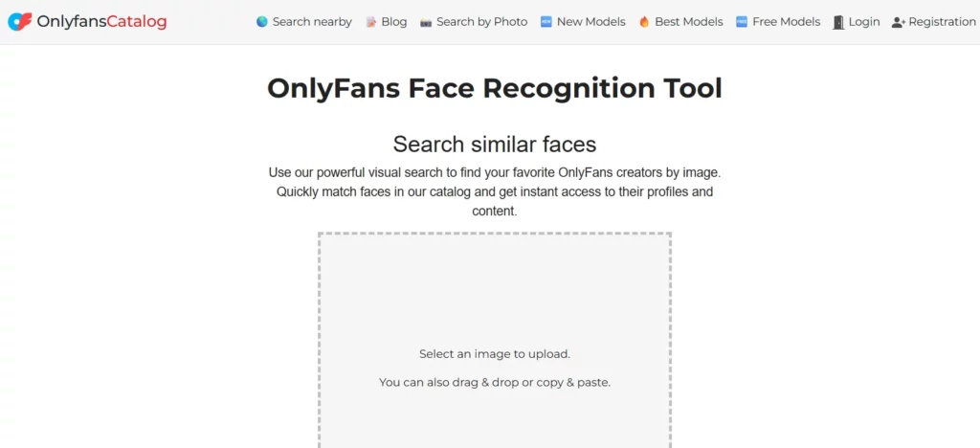Click the OnlyfansCatalog logo icon
Image resolution: width=980 pixels, height=448 pixels.
pos(20,21)
